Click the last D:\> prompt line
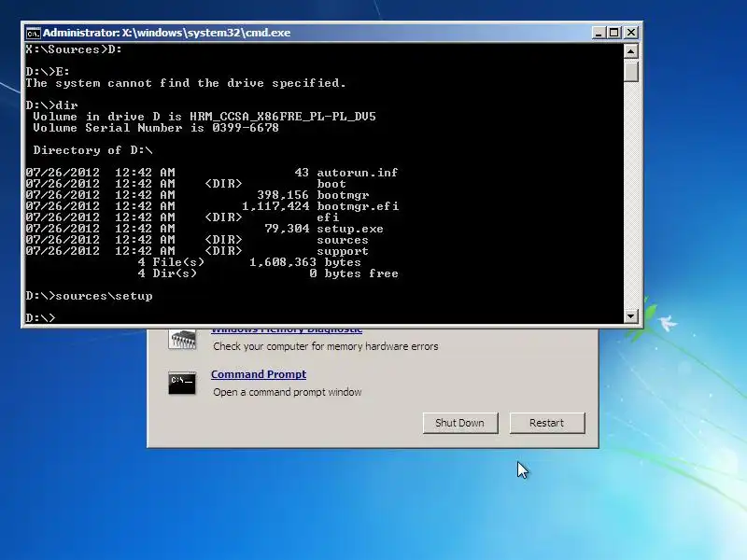This screenshot has width=747, height=560. (40, 317)
